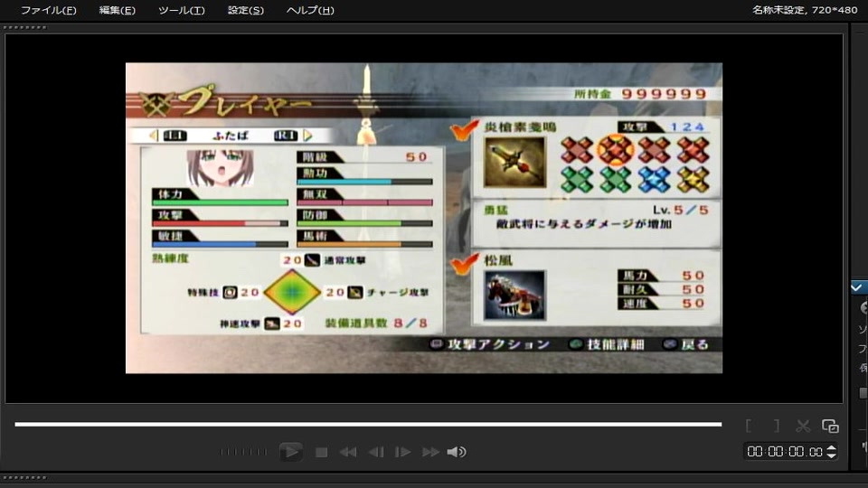Image resolution: width=868 pixels, height=488 pixels.
Task: Set mark-in with the left bracket icon
Action: 749,426
